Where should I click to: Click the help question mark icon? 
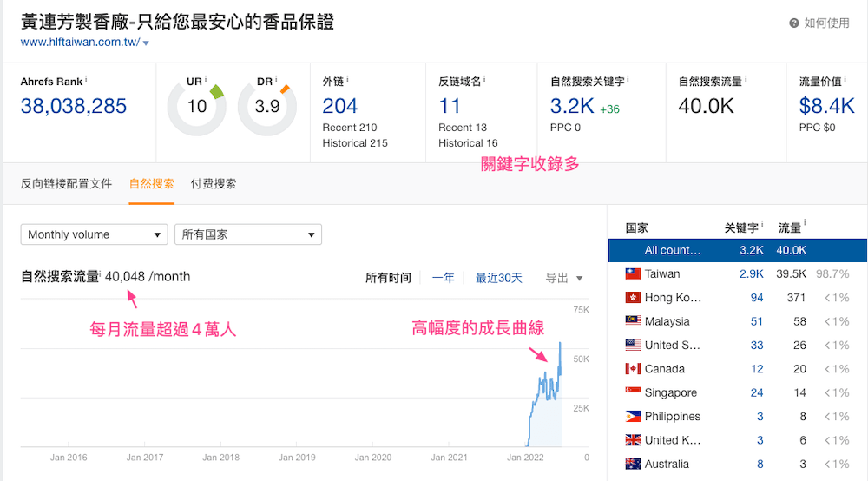point(794,23)
